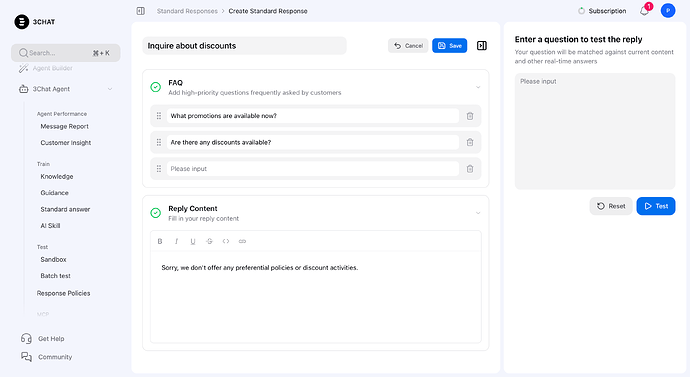Click the FAQ green check icon
The width and height of the screenshot is (690, 377).
click(155, 87)
